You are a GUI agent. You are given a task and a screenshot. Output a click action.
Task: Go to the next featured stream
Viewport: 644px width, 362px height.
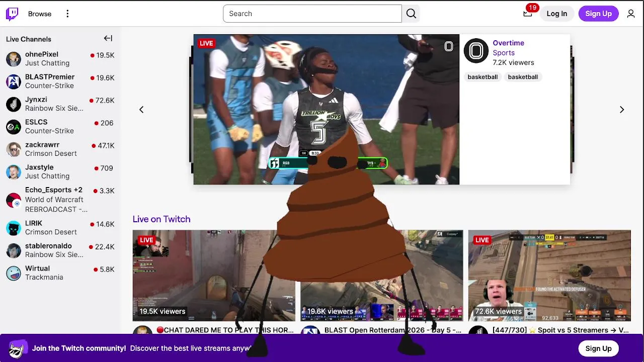point(622,110)
